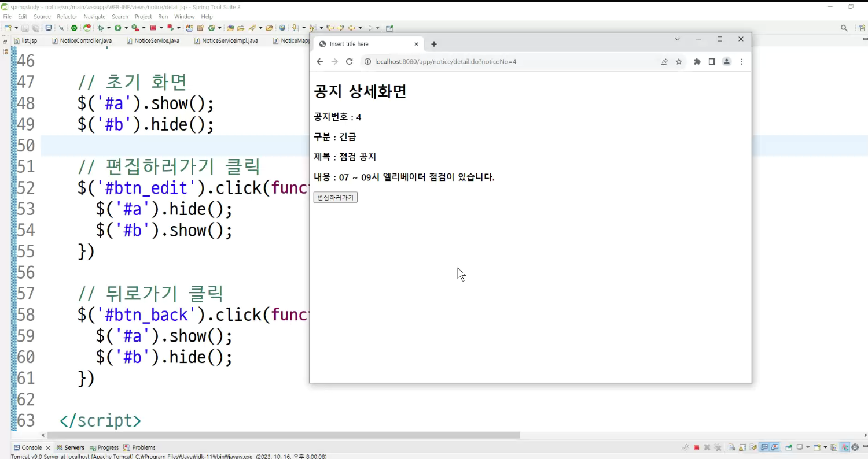Click code line 52 '#btn_edit' click handler
The width and height of the screenshot is (868, 459).
coord(194,188)
